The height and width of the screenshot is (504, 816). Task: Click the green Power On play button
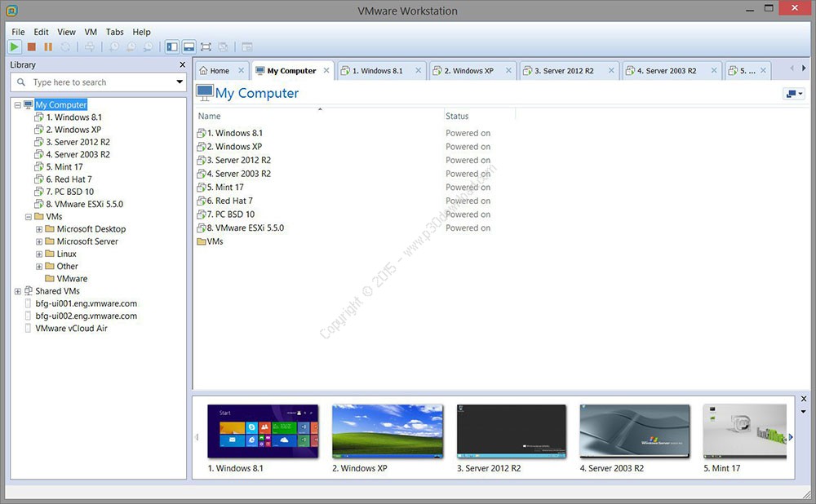15,47
